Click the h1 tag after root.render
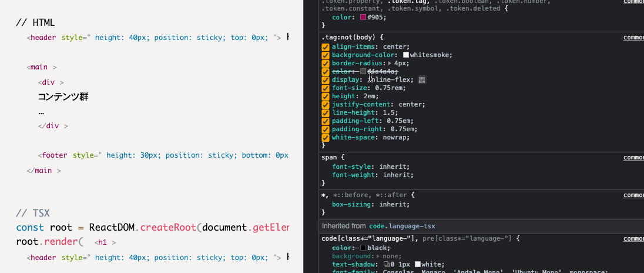Screen dimensions: 644x273 coord(105,242)
